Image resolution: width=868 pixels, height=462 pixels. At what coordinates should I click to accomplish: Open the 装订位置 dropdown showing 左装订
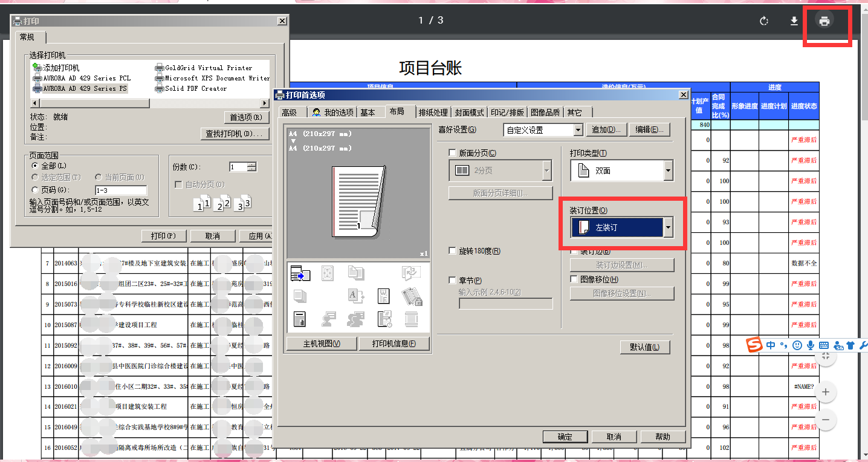[x=622, y=227]
